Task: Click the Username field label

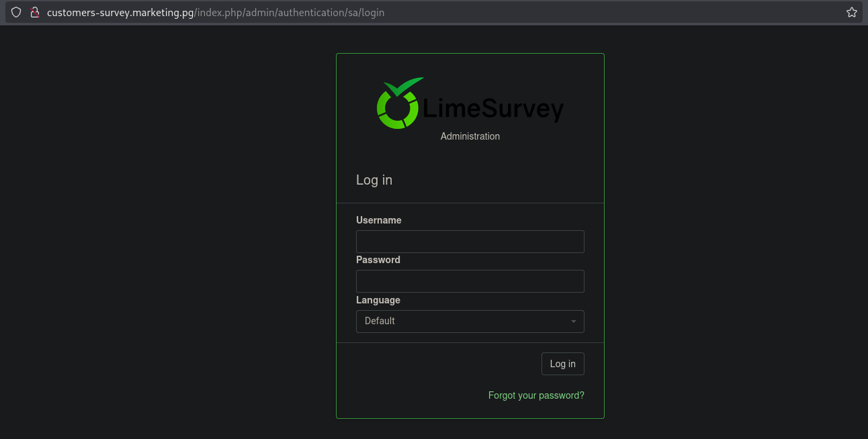Action: coord(378,220)
